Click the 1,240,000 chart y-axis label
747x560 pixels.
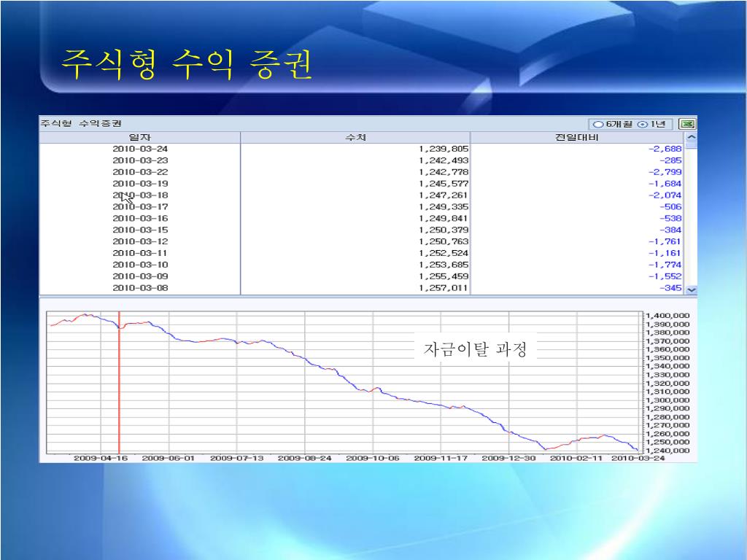(x=668, y=451)
